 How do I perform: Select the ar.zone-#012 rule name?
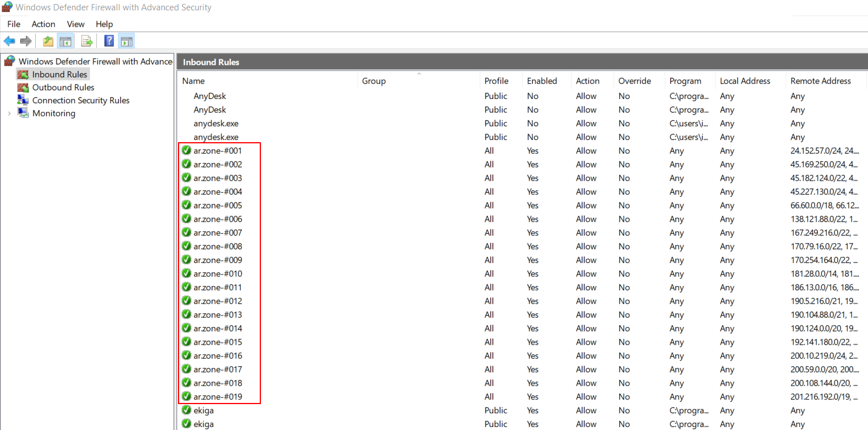tap(218, 301)
